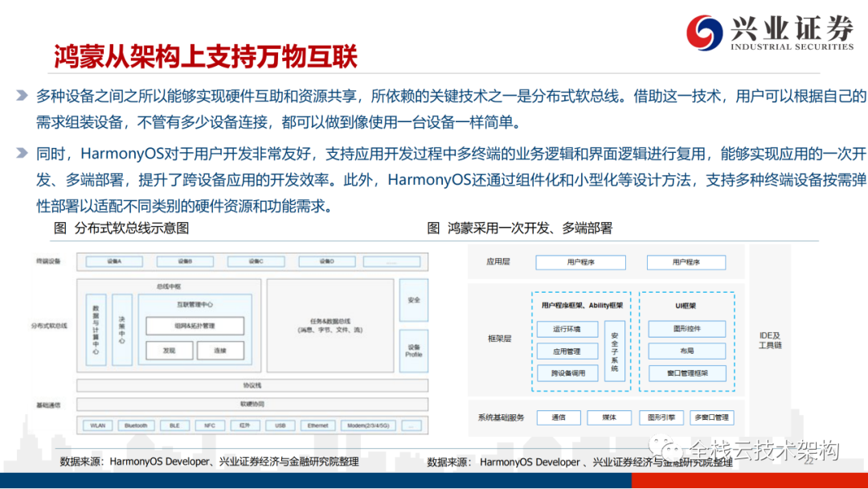Viewport: 868px width, 489px height.
Task: Select the 媒体 box
Action: tap(609, 417)
